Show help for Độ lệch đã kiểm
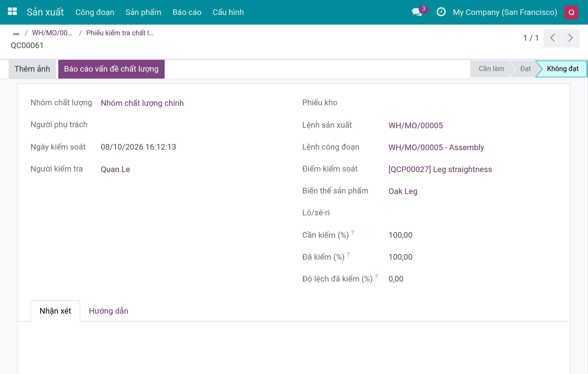This screenshot has width=588, height=374. pos(376,276)
